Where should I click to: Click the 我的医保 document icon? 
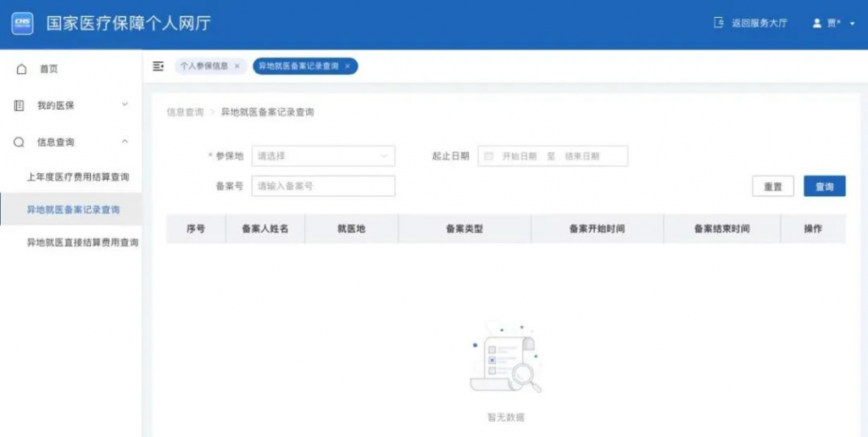(19, 105)
